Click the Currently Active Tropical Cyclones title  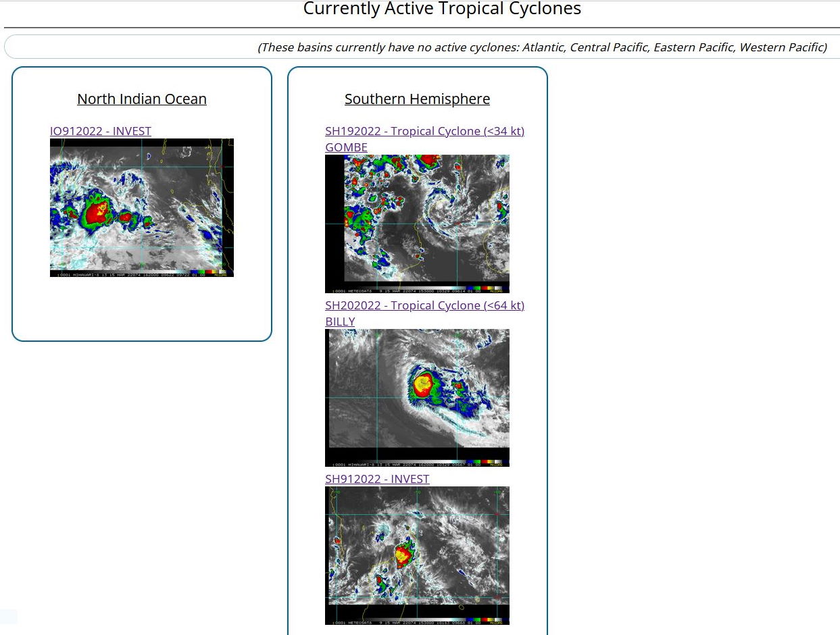click(442, 9)
